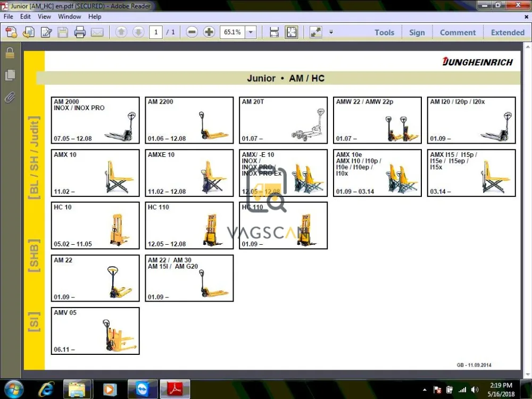Viewport: 532px width, 399px height.
Task: Open the Help menu
Action: click(95, 16)
